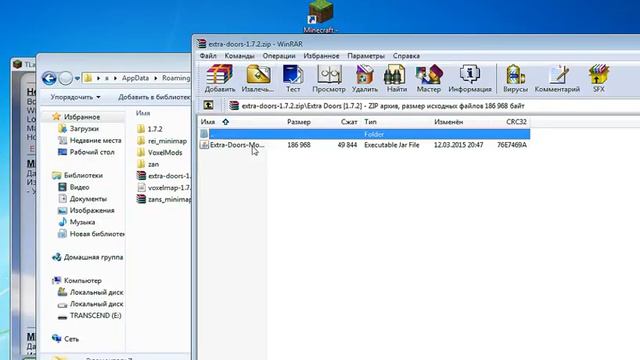Viewport: 640px width, 360px height.
Task: Click the Имя column header in Explorer
Action: 143,113
